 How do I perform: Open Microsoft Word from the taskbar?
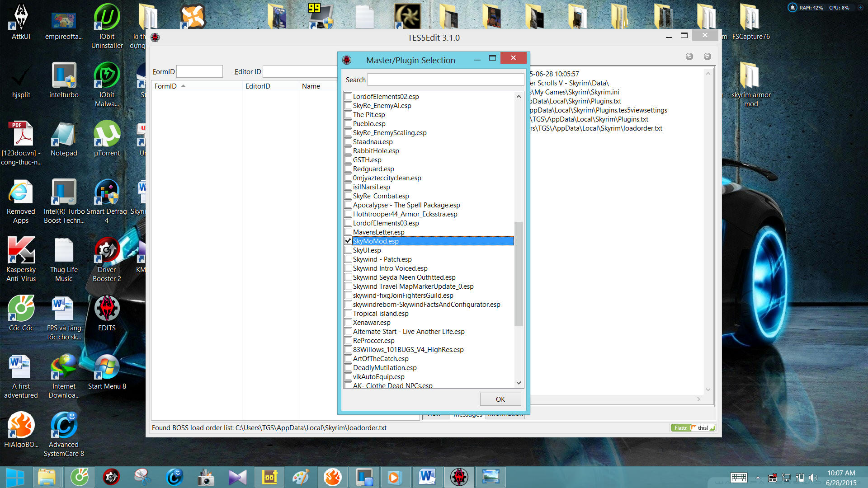tap(427, 477)
